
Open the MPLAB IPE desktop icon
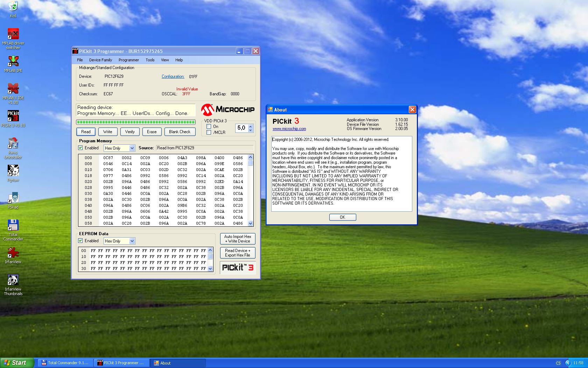(x=13, y=61)
